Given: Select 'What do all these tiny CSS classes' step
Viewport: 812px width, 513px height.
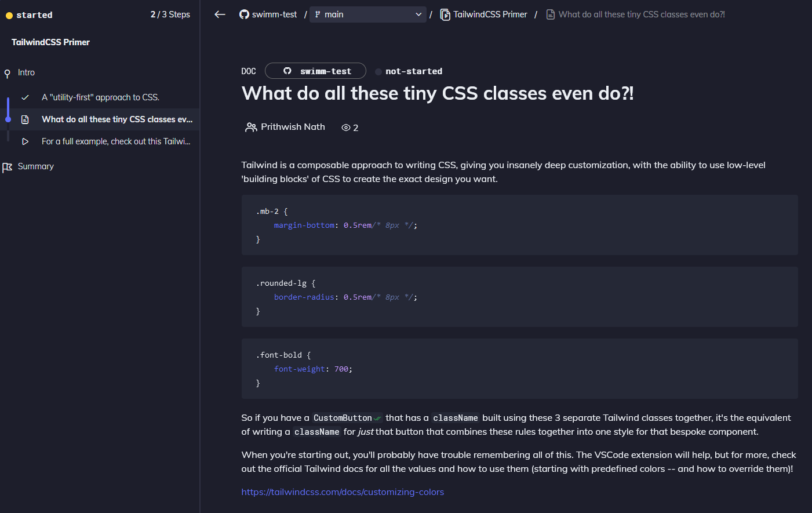Looking at the screenshot, I should [117, 119].
